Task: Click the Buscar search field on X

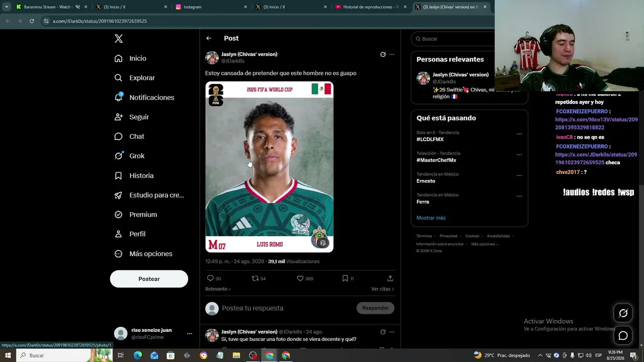Action: tap(453, 39)
